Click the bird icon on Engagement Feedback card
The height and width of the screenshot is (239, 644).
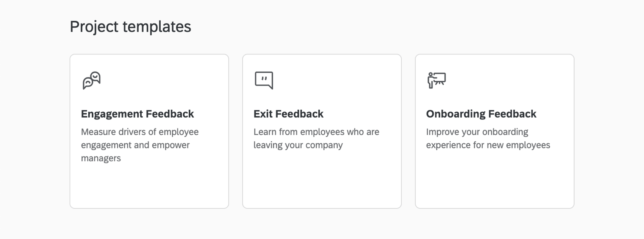(91, 81)
